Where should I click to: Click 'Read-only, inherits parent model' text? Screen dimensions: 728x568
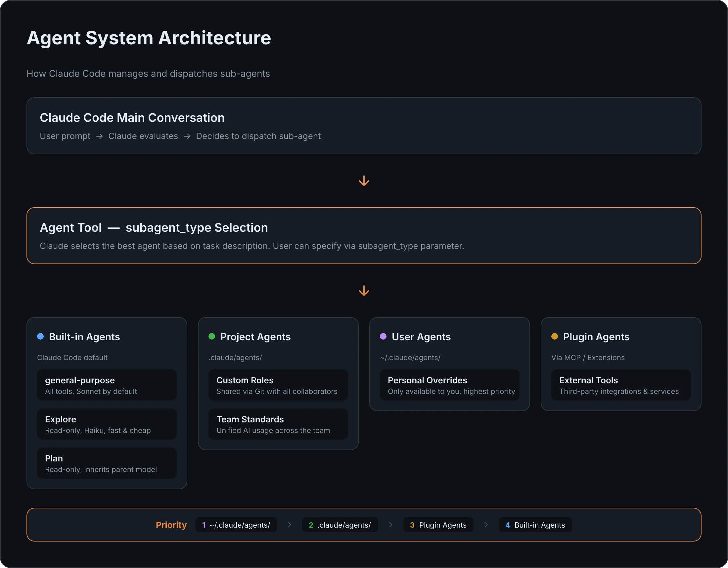tap(101, 469)
